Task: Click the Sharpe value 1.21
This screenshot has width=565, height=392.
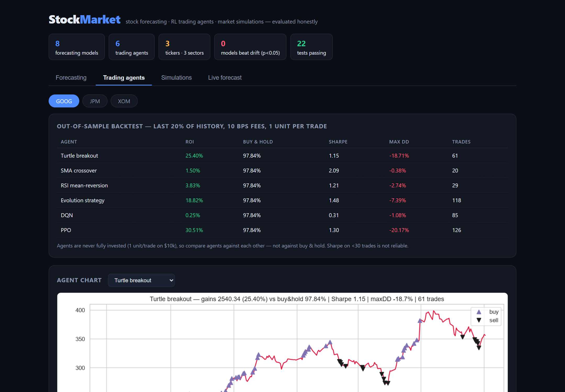Action: (334, 186)
